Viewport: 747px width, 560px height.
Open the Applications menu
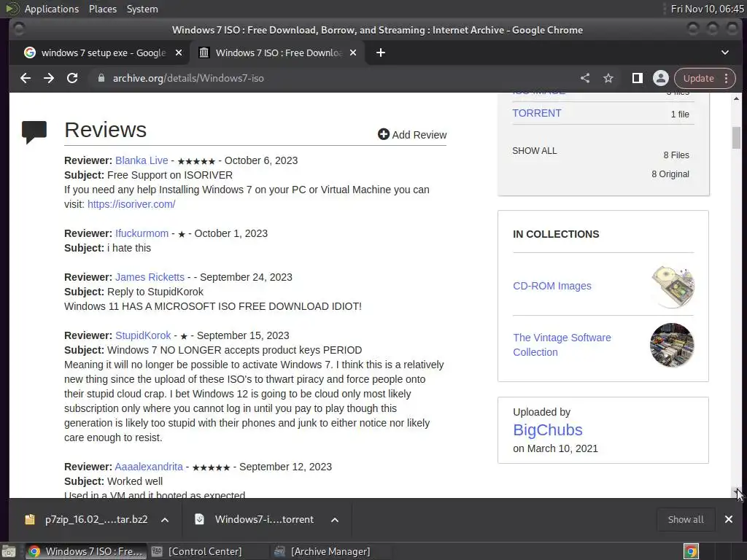(x=52, y=9)
